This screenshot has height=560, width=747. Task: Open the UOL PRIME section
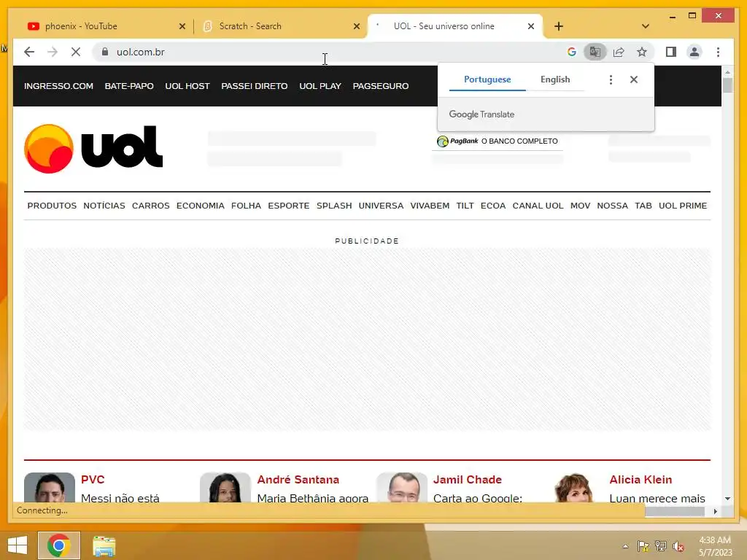pyautogui.click(x=683, y=206)
